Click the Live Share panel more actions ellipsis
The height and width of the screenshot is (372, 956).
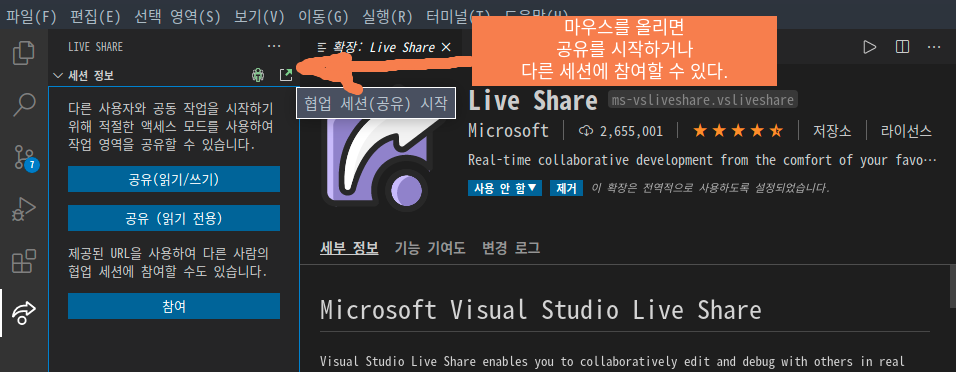274,46
